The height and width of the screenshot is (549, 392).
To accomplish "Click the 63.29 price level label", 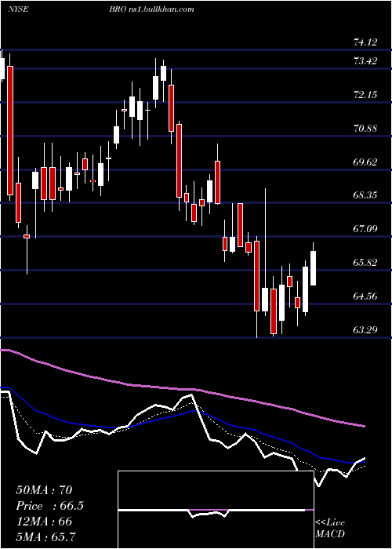I will (365, 329).
